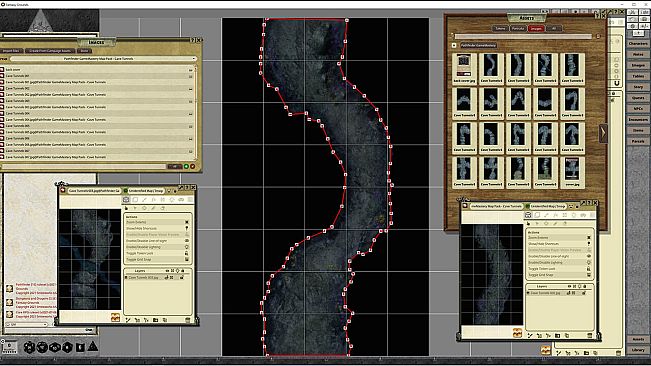
Task: Open Library in the sidebar
Action: pyautogui.click(x=638, y=350)
